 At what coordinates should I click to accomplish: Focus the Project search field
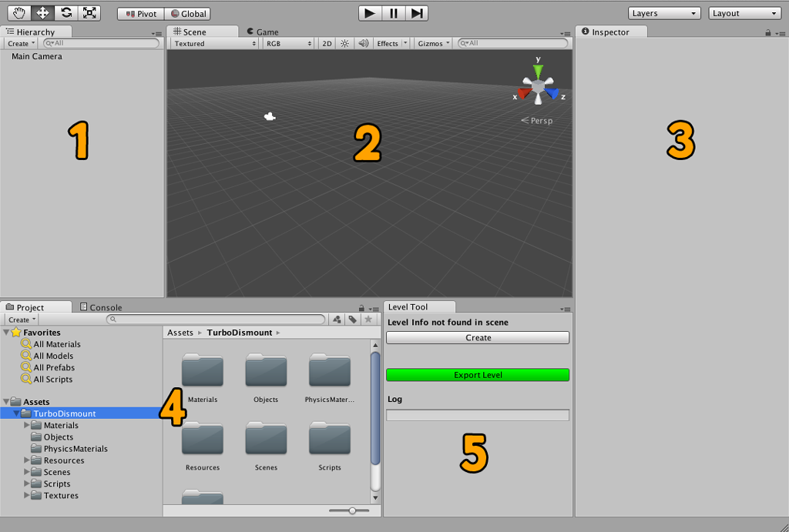pyautogui.click(x=216, y=320)
